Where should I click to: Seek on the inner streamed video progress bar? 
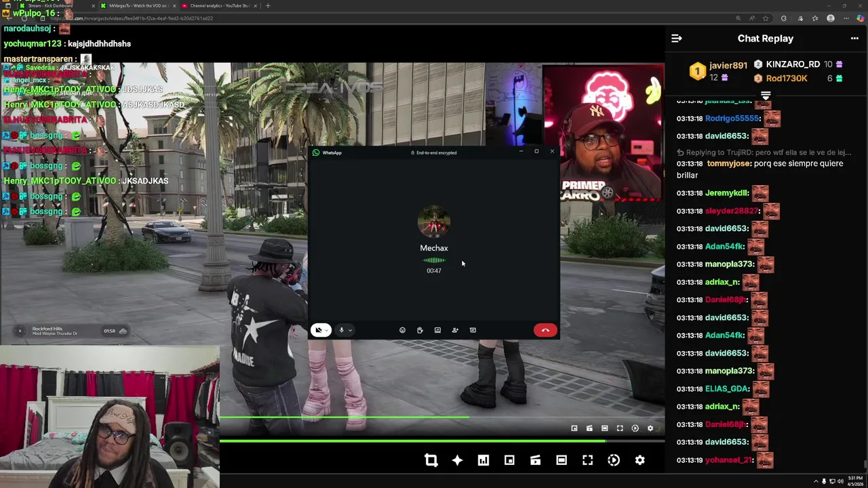(442, 418)
